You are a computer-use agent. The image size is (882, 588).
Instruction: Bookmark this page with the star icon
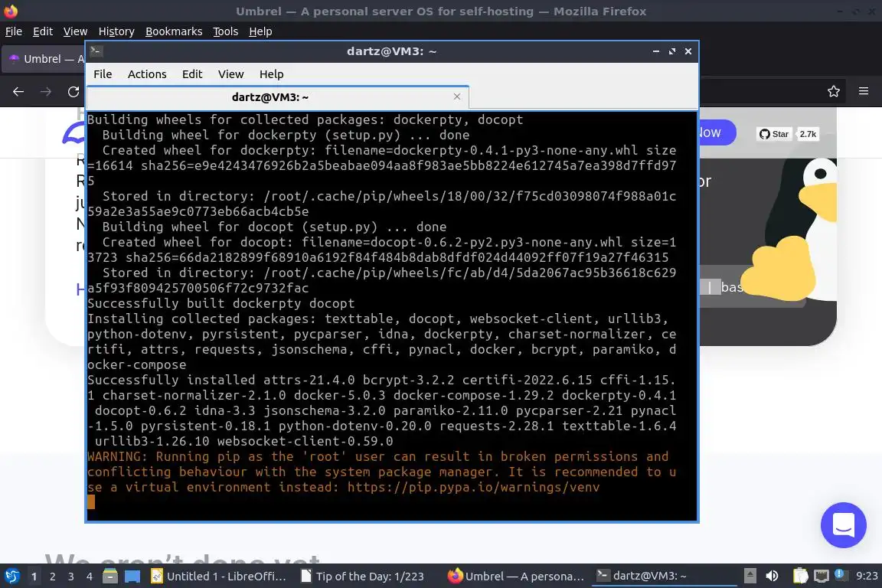pos(834,91)
